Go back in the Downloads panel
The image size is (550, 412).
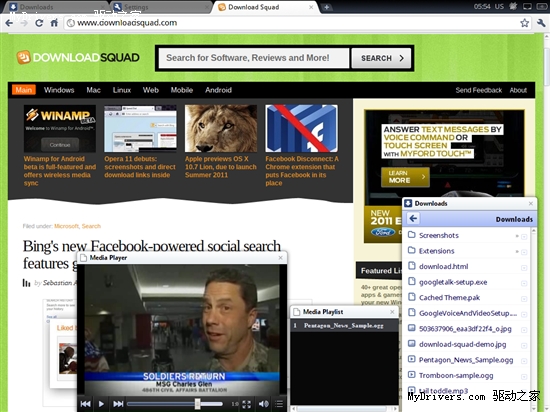point(413,218)
